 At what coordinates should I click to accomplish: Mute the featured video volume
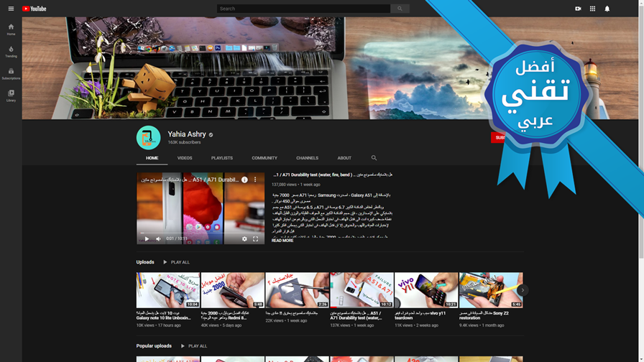pos(159,238)
